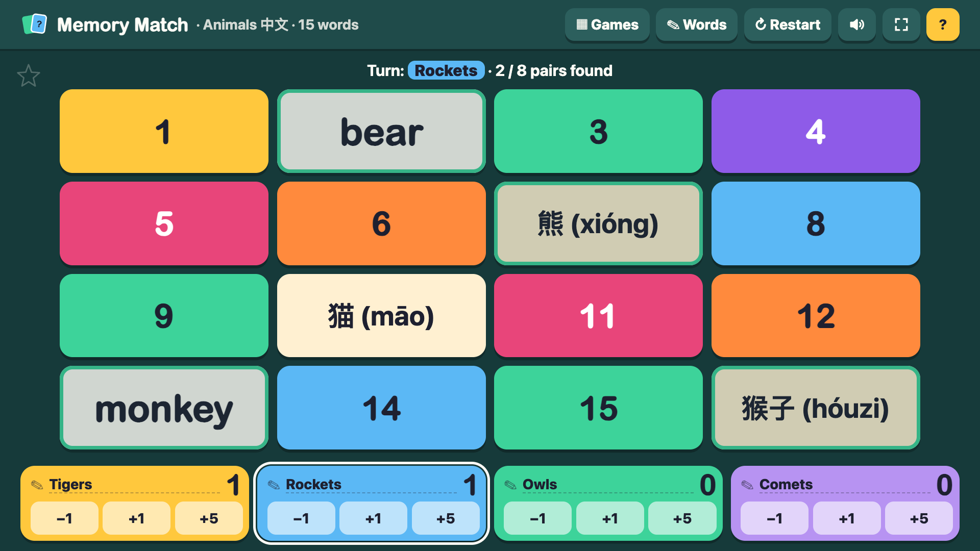Add five points to Rockets
This screenshot has width=980, height=551.
click(446, 518)
